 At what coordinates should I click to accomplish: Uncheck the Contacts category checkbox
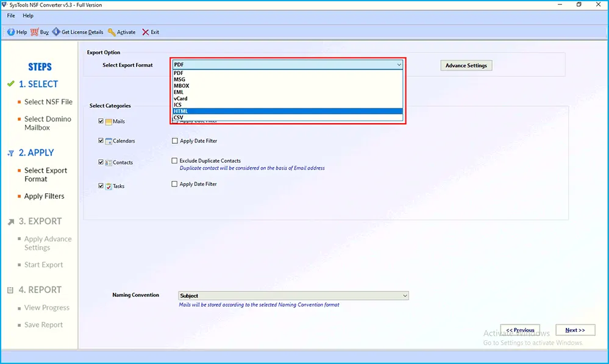tap(101, 162)
